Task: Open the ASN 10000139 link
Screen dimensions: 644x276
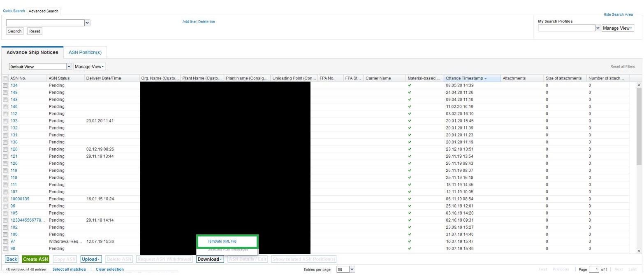Action: (x=20, y=199)
